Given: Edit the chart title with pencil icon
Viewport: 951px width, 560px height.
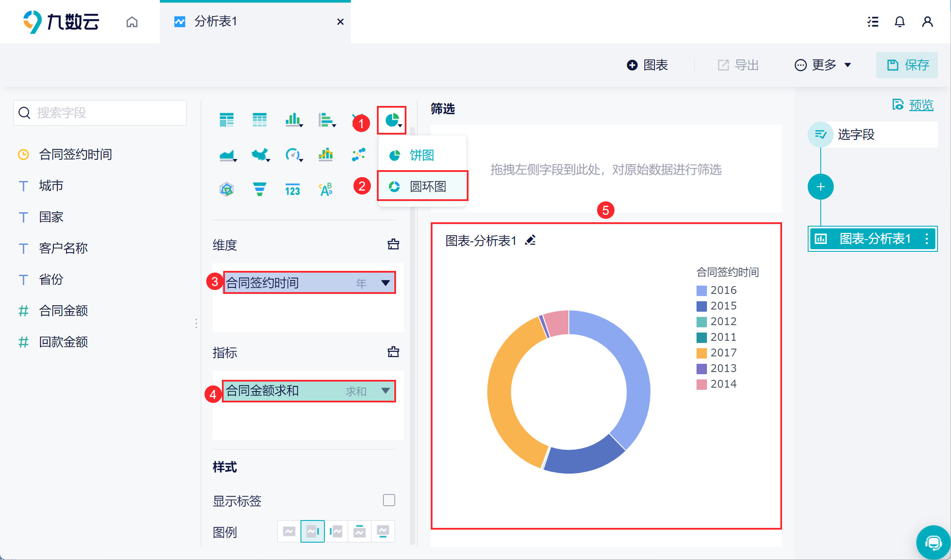Looking at the screenshot, I should (x=530, y=240).
